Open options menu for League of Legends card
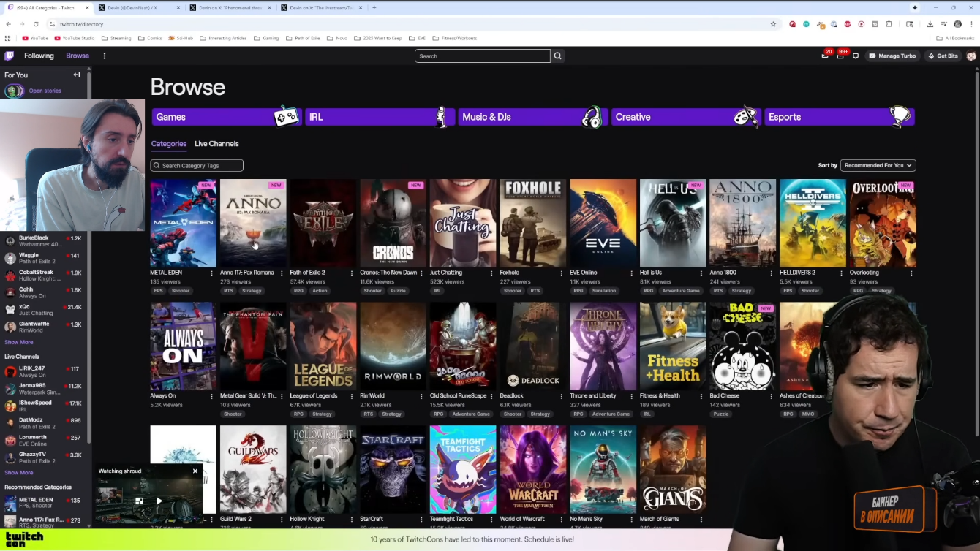This screenshot has height=551, width=980. tap(352, 396)
